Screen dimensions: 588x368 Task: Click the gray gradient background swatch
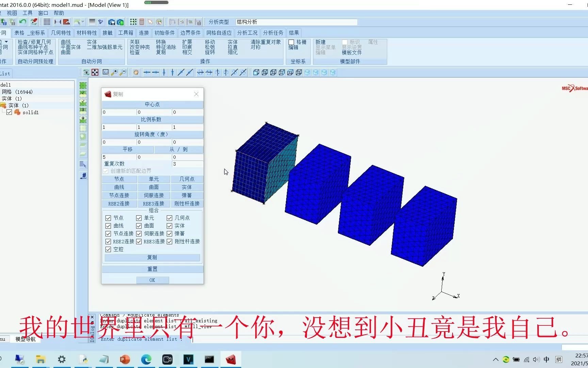[92, 21]
